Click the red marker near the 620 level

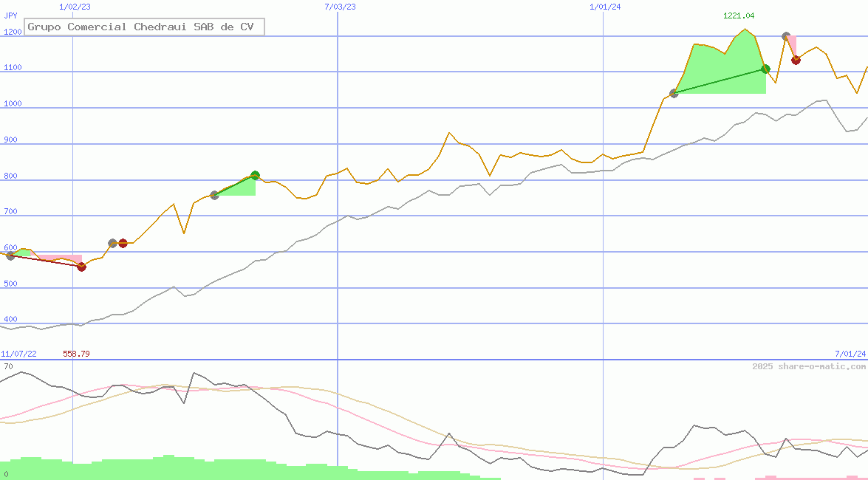123,243
